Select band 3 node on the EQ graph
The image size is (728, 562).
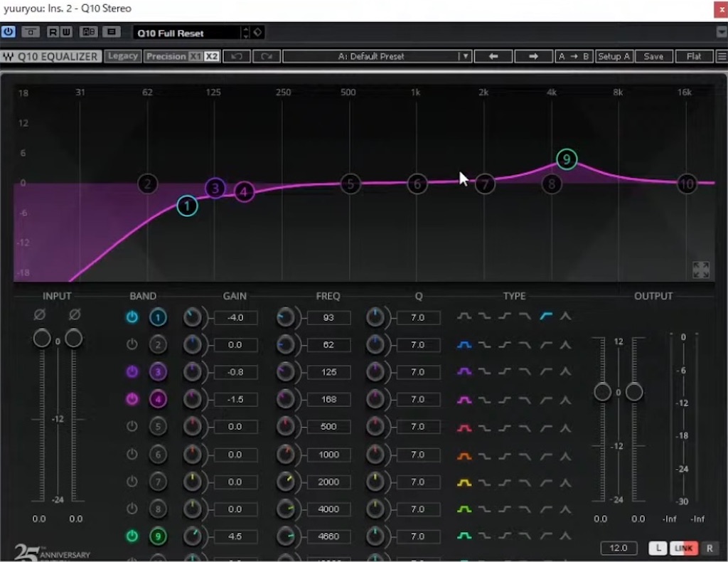click(x=215, y=188)
